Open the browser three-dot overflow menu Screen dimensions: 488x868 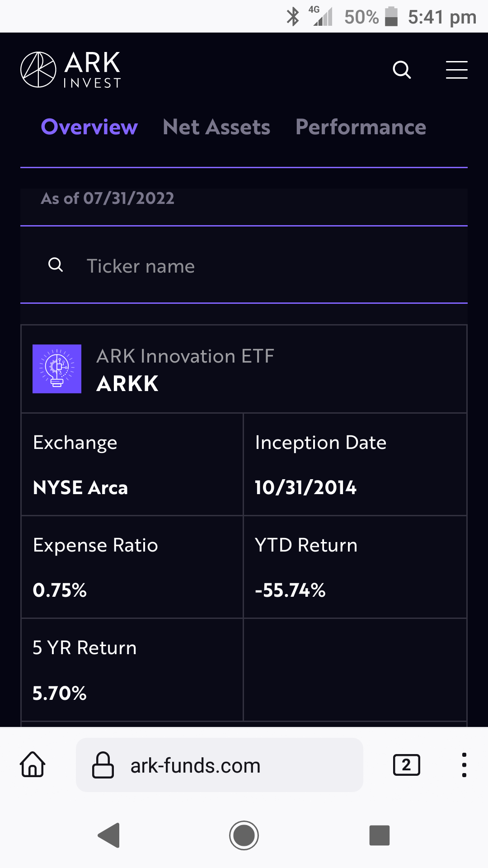pyautogui.click(x=464, y=765)
